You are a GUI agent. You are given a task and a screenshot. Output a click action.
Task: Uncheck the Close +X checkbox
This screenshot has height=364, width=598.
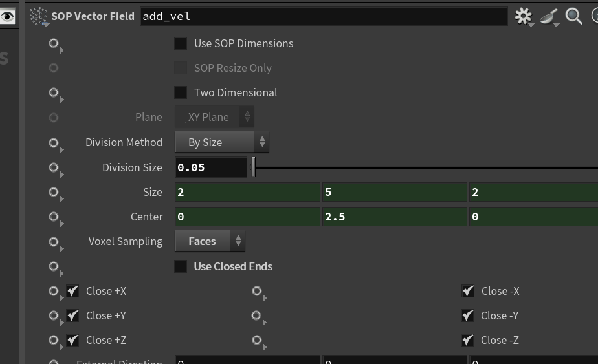[x=73, y=291]
